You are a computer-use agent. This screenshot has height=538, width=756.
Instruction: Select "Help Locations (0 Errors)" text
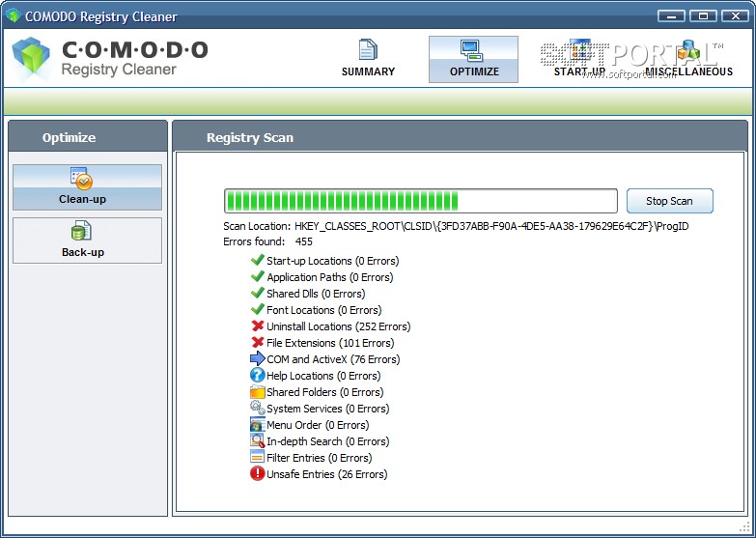[323, 376]
